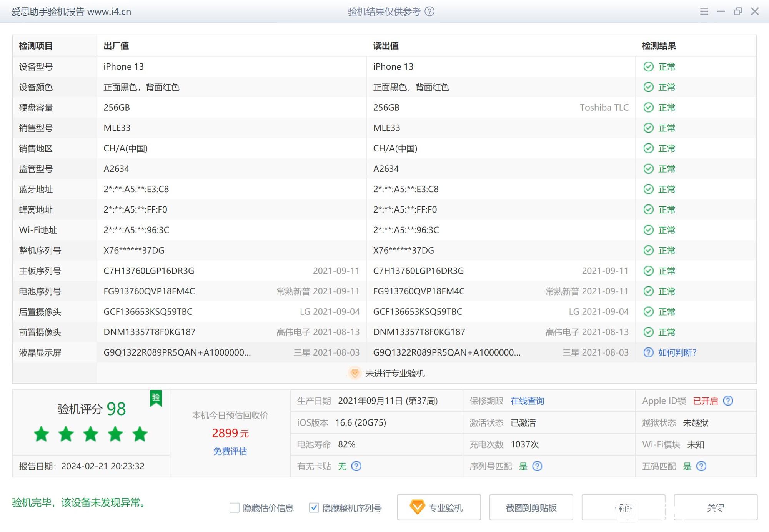
Task: Select the factory GCF136653KSQ59TBC rear camera serial
Action: [x=148, y=311]
